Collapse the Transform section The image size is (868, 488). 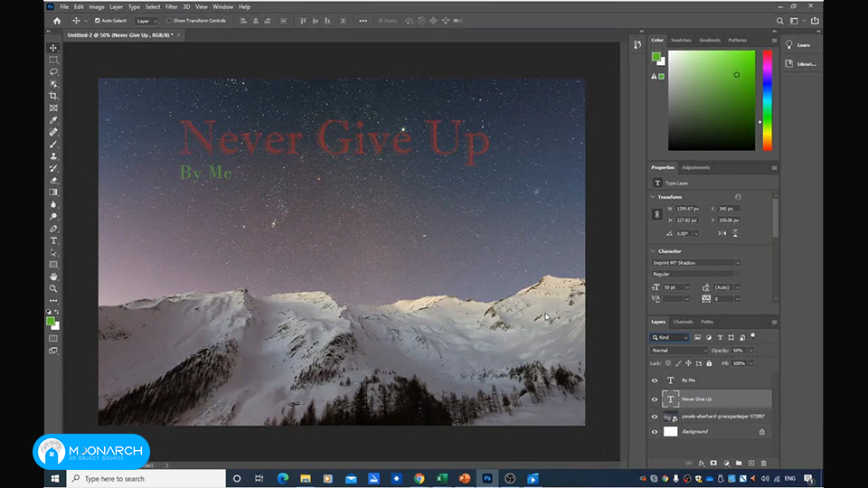[x=653, y=197]
